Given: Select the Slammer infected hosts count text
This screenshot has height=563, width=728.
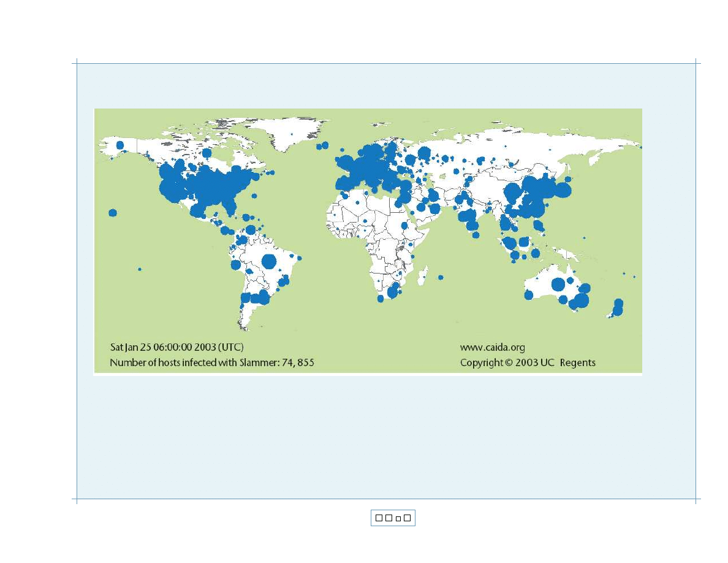Looking at the screenshot, I should point(211,362).
